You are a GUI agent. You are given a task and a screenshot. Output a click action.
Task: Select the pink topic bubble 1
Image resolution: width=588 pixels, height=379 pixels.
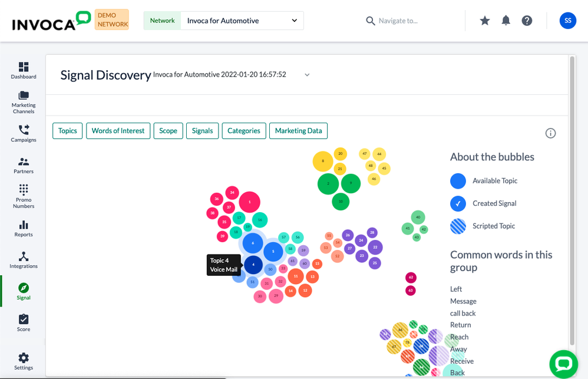coord(249,202)
